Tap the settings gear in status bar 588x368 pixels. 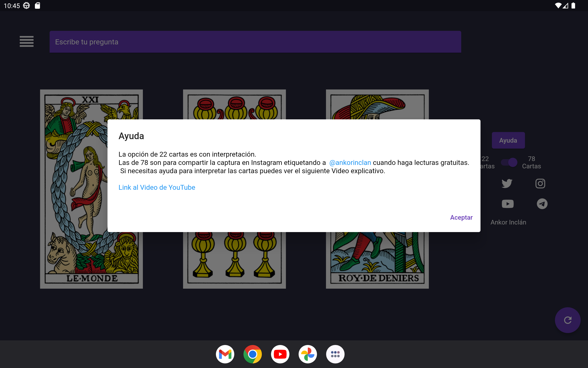point(26,6)
